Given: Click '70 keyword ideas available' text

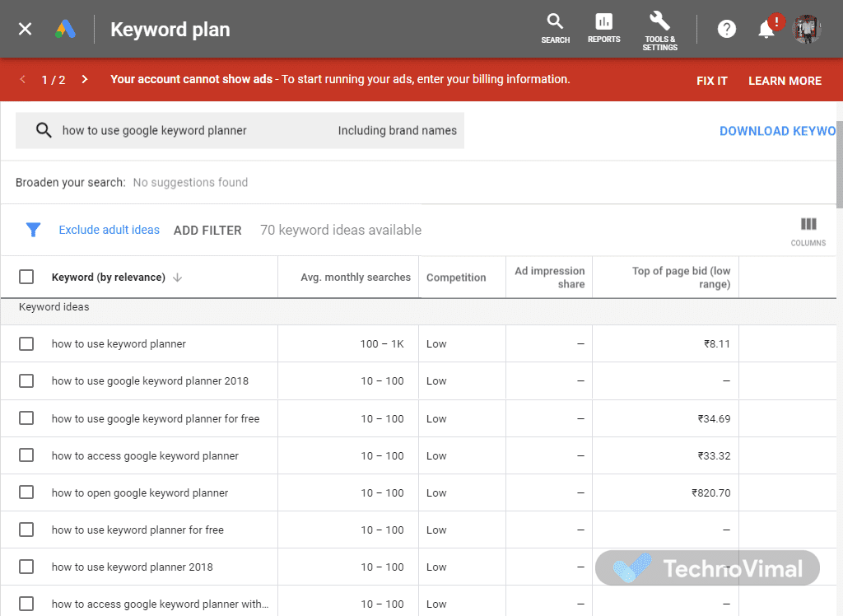Looking at the screenshot, I should (x=341, y=231).
